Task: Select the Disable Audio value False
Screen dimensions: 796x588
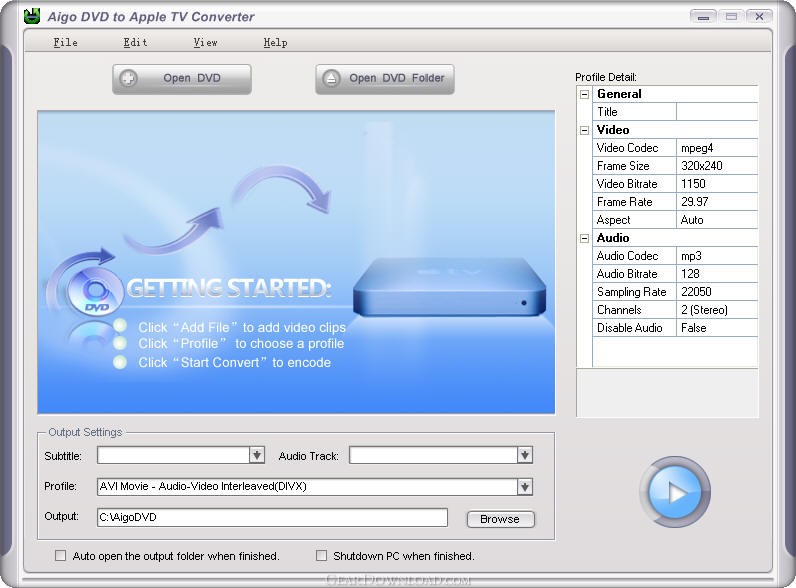Action: click(717, 328)
